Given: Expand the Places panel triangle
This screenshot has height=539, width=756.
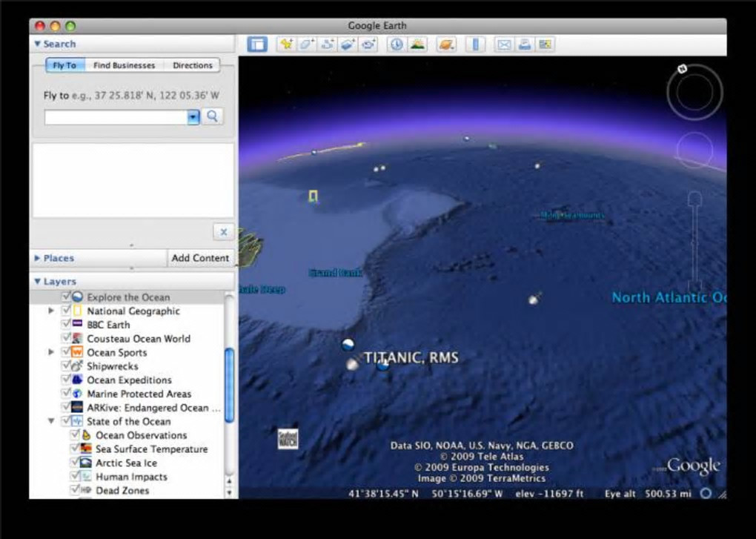Looking at the screenshot, I should point(37,259).
